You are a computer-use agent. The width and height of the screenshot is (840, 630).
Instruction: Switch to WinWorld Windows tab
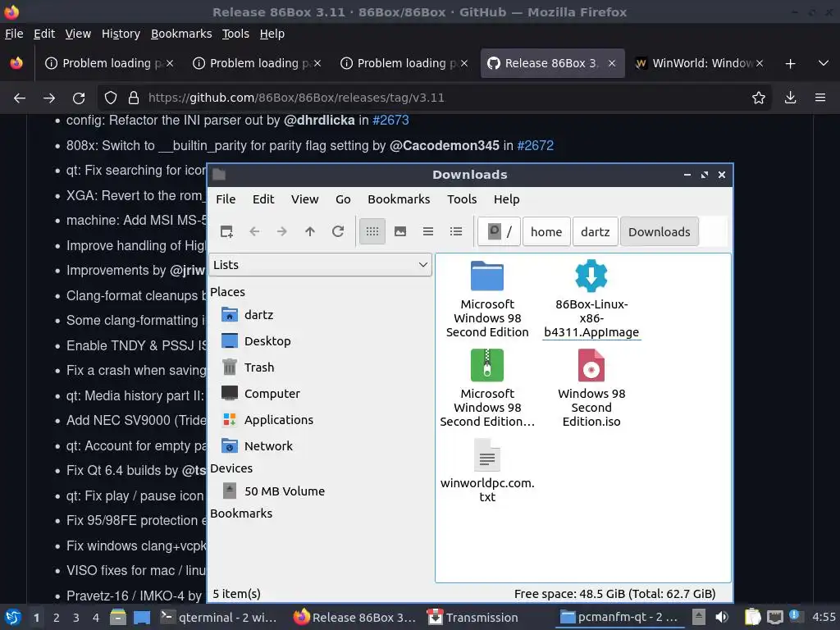(699, 63)
